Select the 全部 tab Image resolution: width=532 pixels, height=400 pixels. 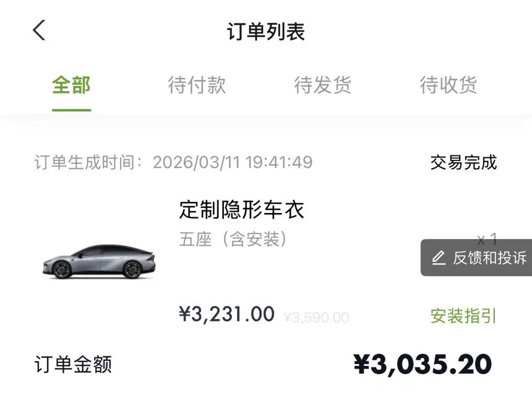pos(71,85)
